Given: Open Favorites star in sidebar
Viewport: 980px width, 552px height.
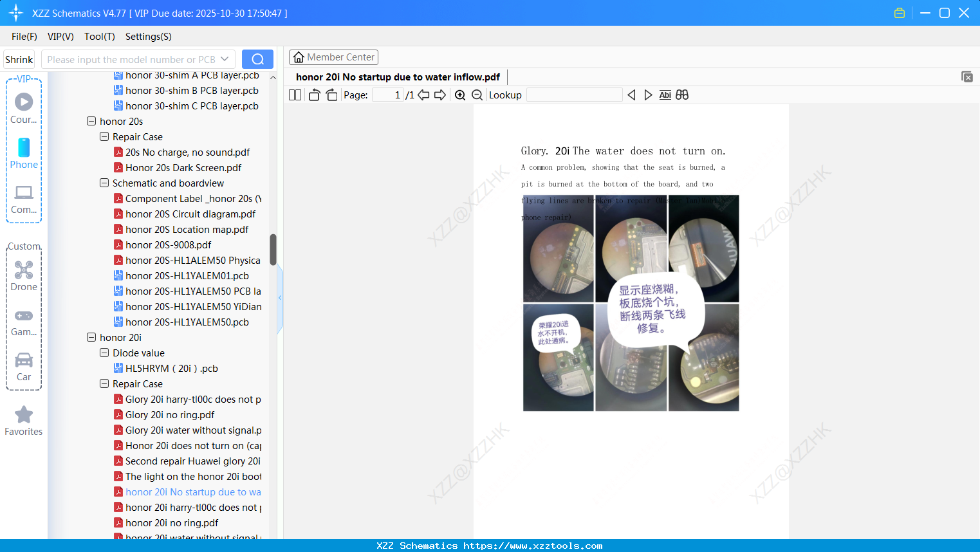Looking at the screenshot, I should (24, 421).
